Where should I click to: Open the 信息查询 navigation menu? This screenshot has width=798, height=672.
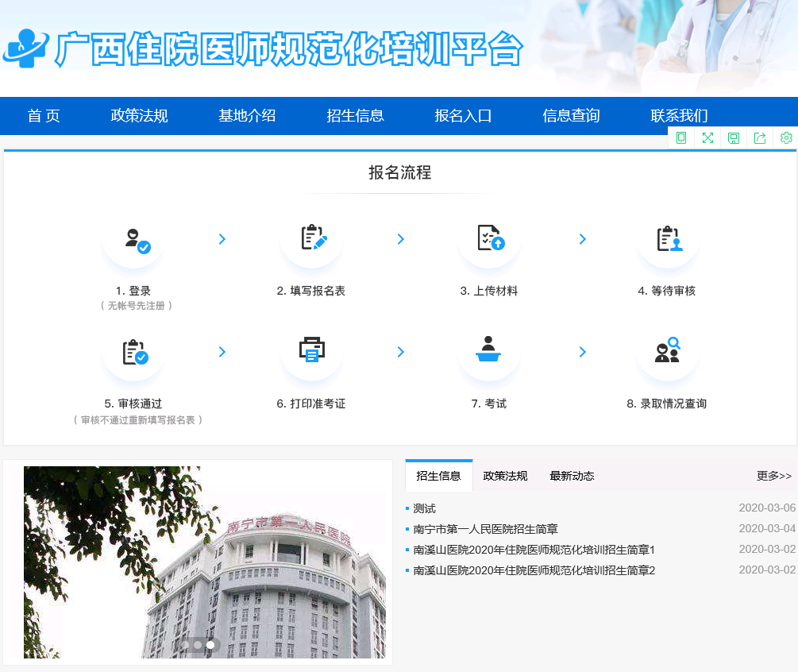pos(571,116)
